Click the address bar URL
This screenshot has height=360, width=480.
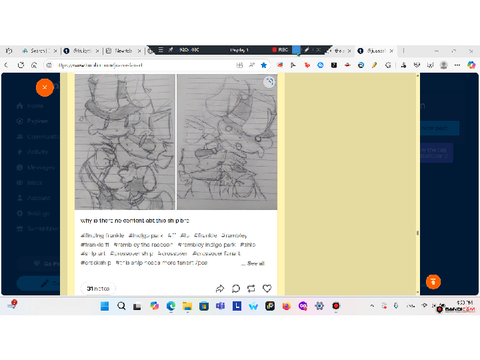click(x=101, y=65)
